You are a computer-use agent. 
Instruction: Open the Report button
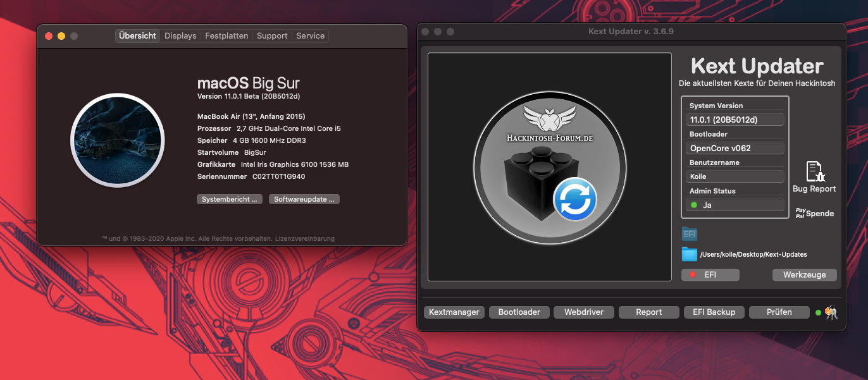tap(649, 312)
